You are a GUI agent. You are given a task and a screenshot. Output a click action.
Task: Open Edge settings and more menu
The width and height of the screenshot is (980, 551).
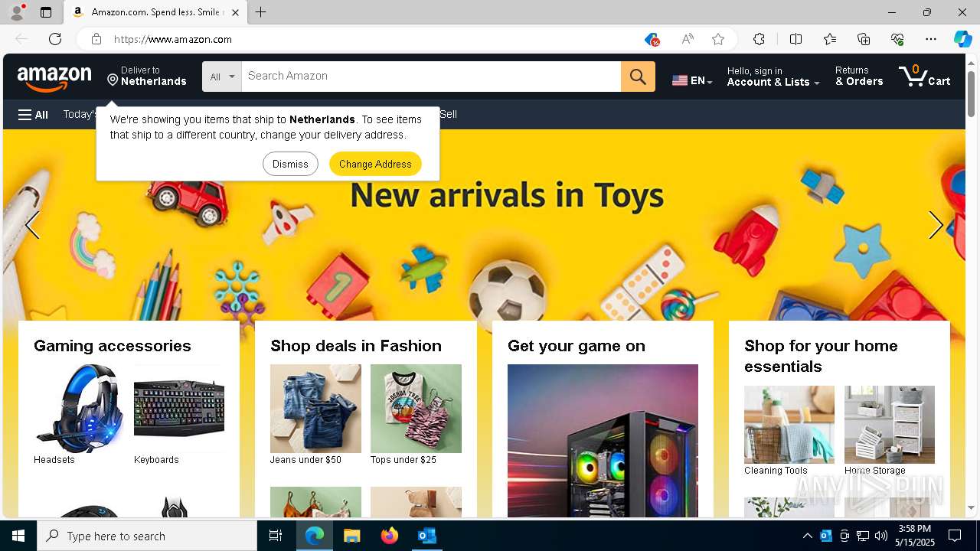[931, 39]
